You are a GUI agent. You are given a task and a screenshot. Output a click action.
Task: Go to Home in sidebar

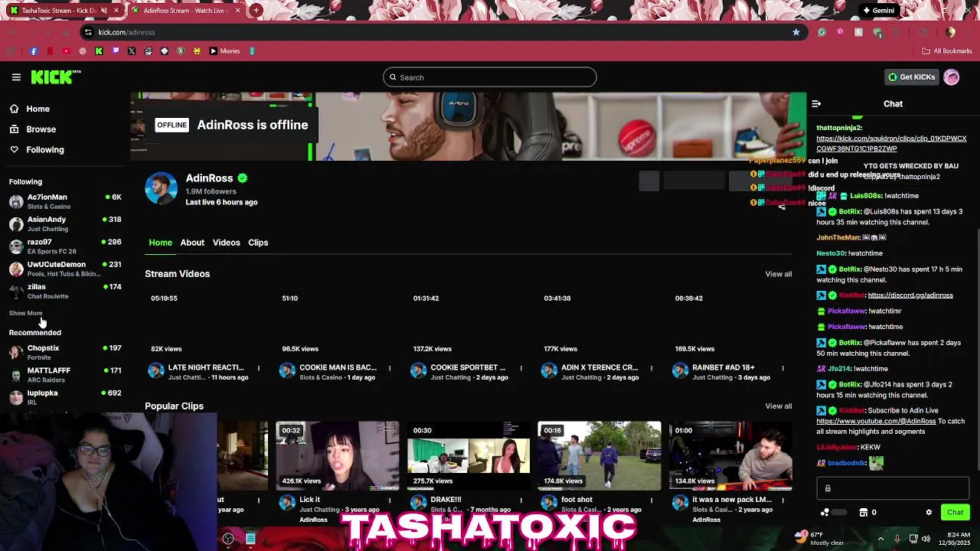(x=30, y=109)
